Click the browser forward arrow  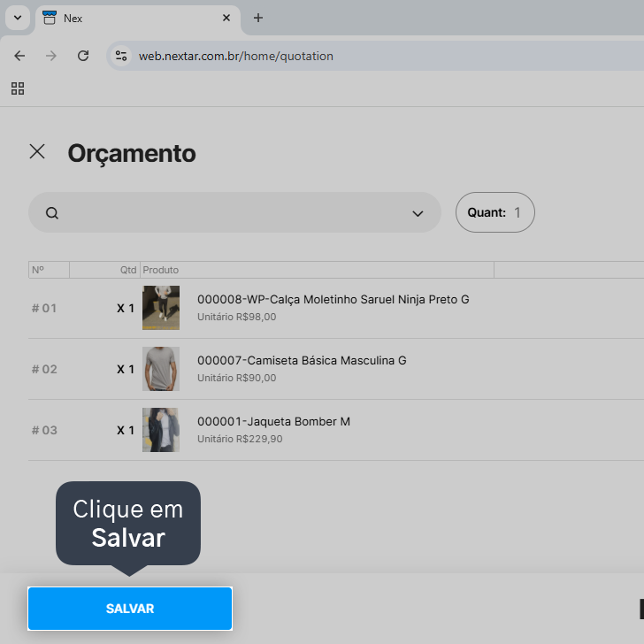[51, 56]
